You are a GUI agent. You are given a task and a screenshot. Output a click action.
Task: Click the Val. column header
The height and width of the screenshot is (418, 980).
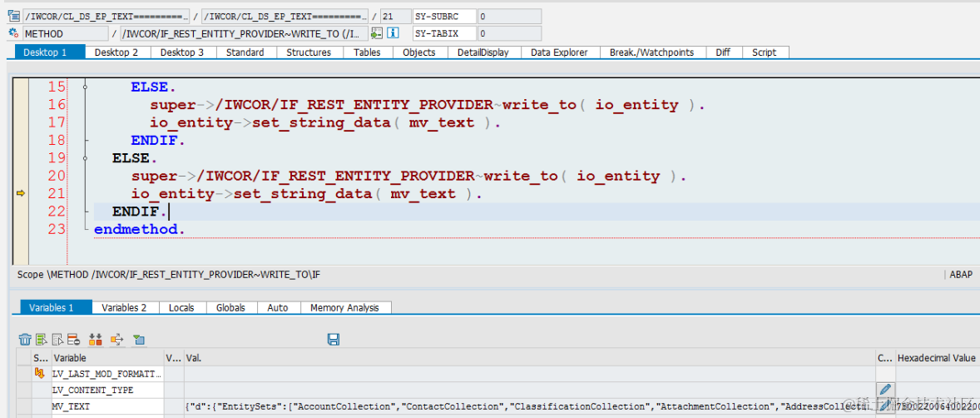(x=530, y=358)
